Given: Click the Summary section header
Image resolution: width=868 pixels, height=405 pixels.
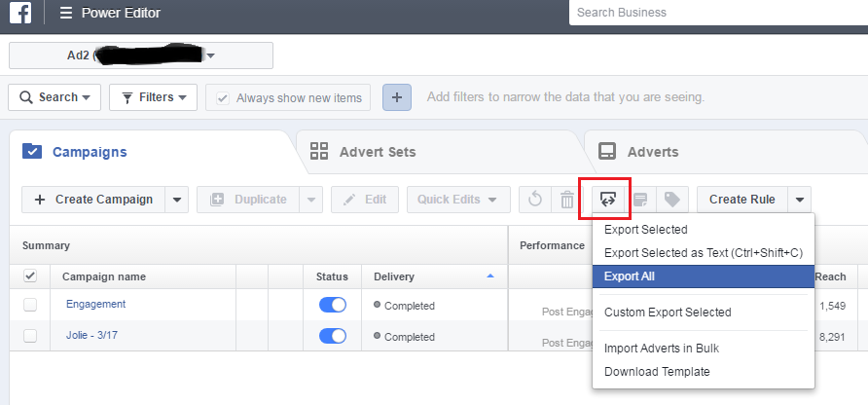Looking at the screenshot, I should (x=46, y=245).
